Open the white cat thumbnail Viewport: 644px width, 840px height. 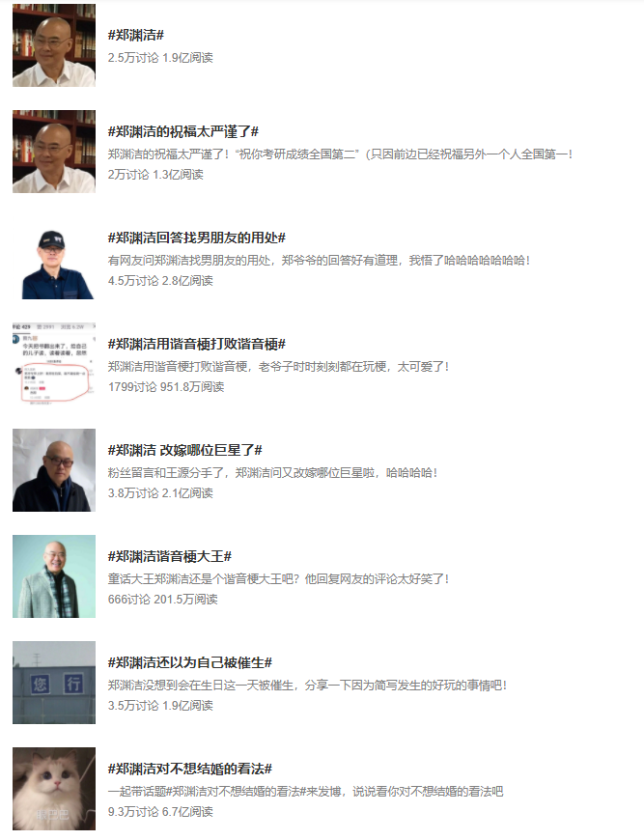pos(54,788)
